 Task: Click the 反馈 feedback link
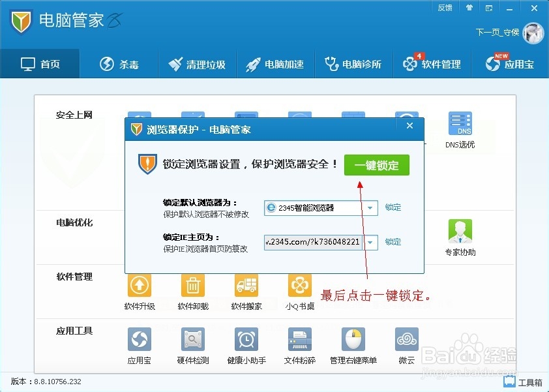click(x=445, y=8)
